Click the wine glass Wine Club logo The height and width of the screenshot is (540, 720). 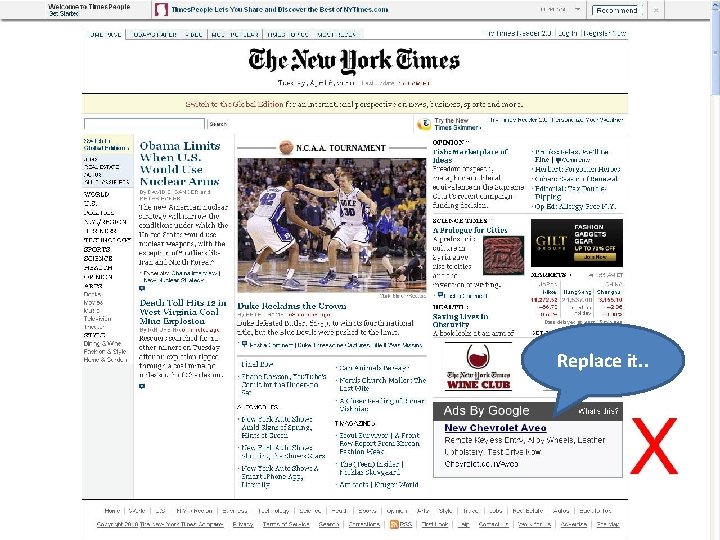click(x=478, y=367)
